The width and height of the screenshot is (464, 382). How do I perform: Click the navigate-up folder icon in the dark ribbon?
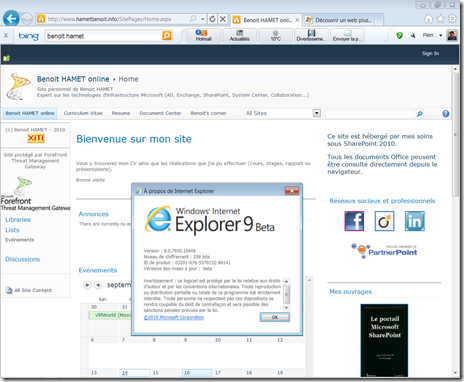(6, 58)
